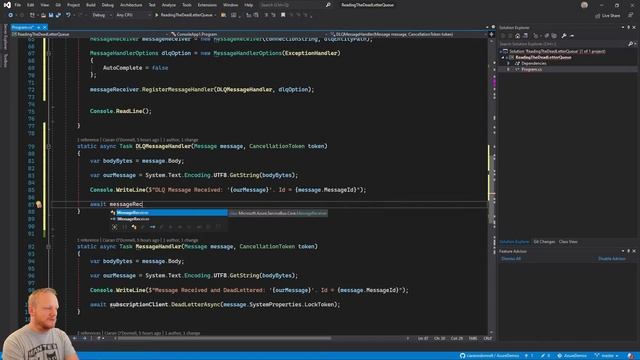This screenshot has height=360, width=640.
Task: Select second MessageReceiver IntelliSense suggestion
Action: click(x=169, y=219)
